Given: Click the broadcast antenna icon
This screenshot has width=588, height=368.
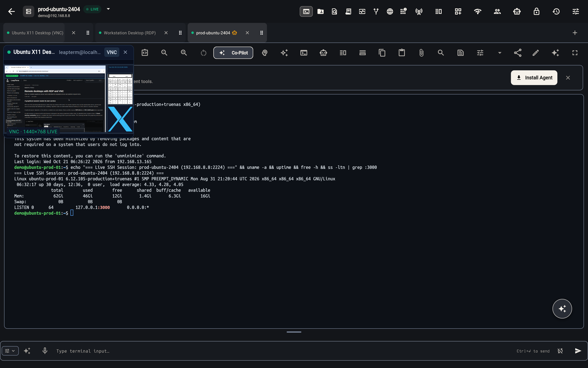Looking at the screenshot, I should [x=419, y=11].
